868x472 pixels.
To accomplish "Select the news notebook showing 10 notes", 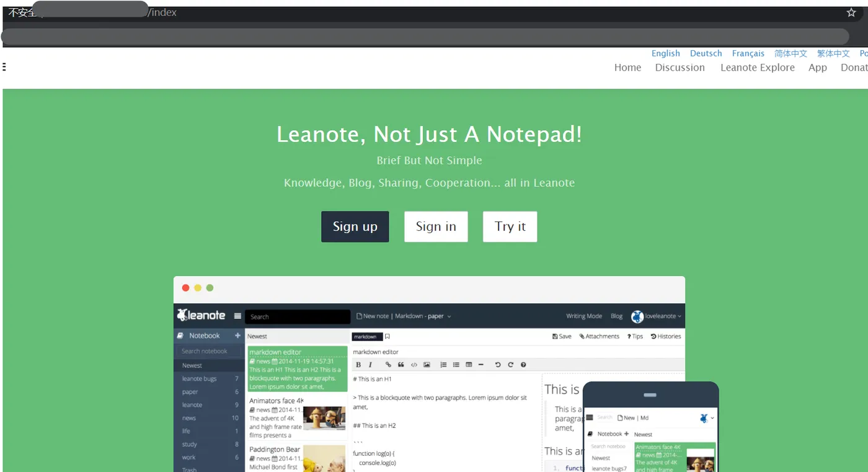I will pos(210,417).
